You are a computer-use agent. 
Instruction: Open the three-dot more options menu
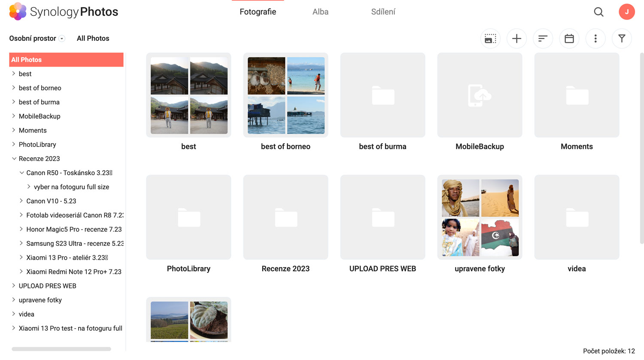tap(595, 39)
